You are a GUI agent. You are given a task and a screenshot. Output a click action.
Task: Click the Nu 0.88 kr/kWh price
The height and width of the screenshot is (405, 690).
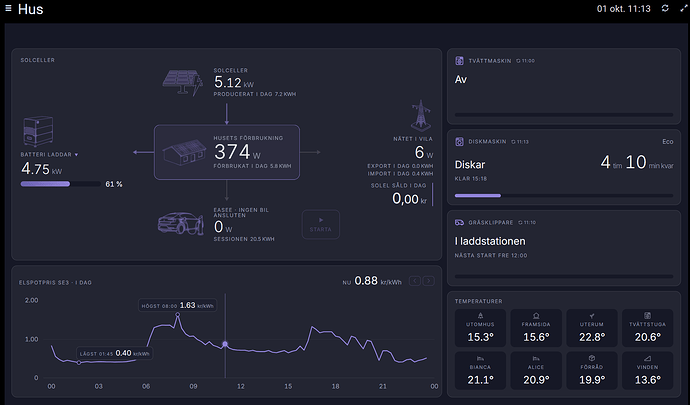372,281
